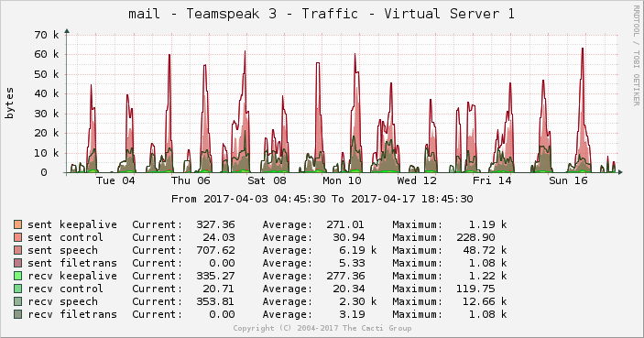
Task: Click sent keepalive maximum value 1.19 k
Action: click(x=488, y=224)
